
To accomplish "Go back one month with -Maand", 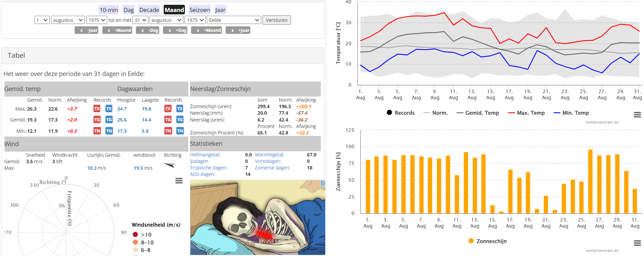I will click(117, 30).
